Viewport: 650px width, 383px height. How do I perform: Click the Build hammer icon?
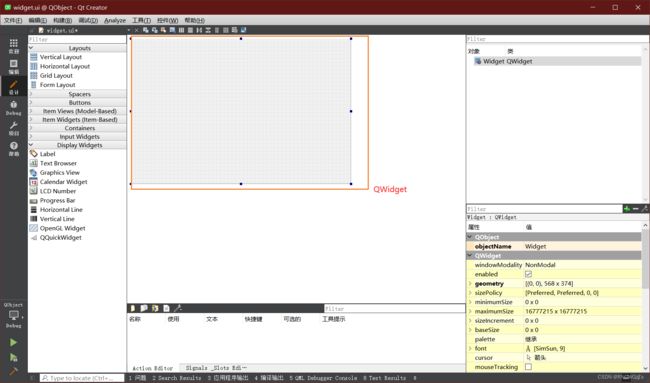[13, 371]
